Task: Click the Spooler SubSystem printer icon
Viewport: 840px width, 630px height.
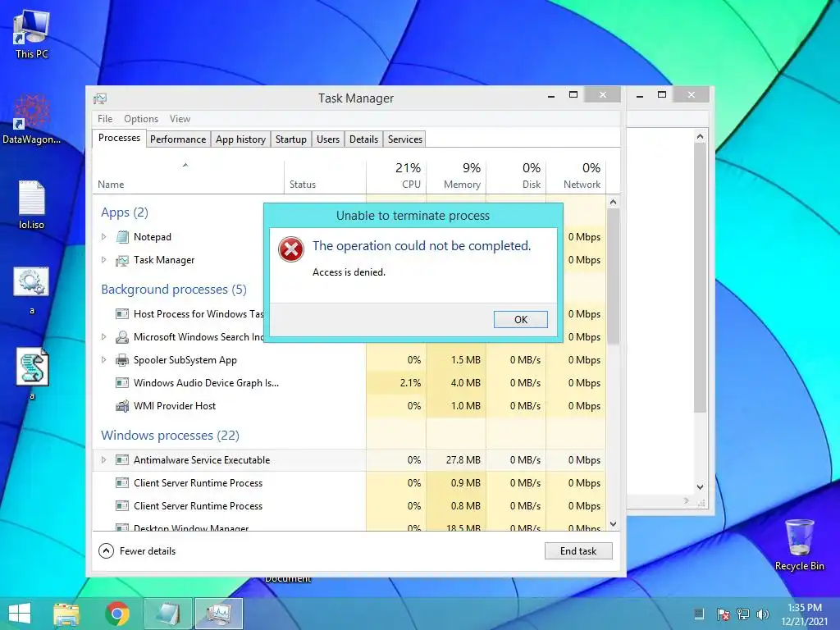Action: click(122, 360)
